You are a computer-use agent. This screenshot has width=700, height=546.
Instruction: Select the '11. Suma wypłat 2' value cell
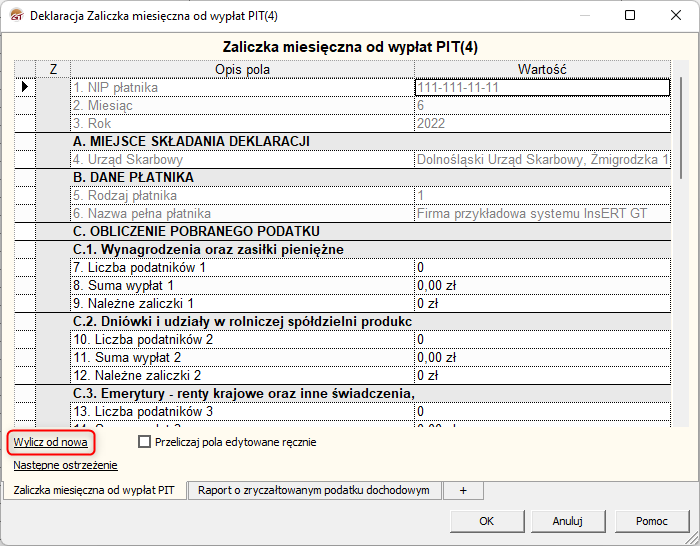coord(542,358)
